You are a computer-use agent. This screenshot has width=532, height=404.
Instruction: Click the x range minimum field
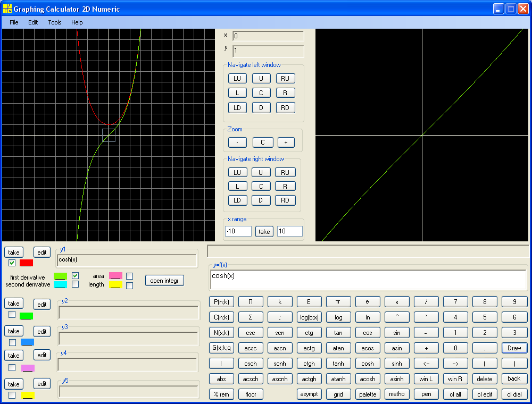tap(238, 231)
